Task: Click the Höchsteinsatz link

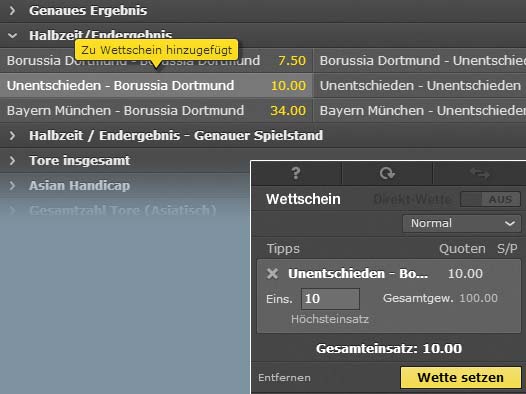Action: [330, 319]
